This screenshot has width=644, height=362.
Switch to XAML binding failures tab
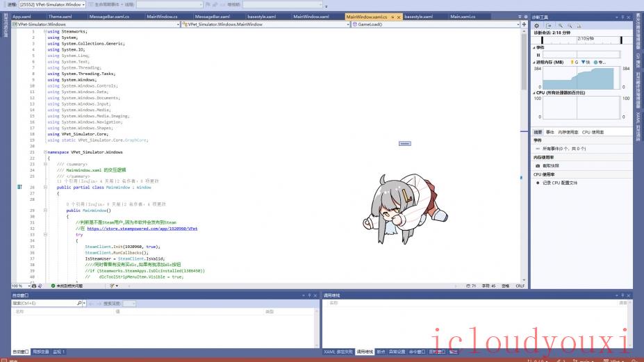[338, 352]
